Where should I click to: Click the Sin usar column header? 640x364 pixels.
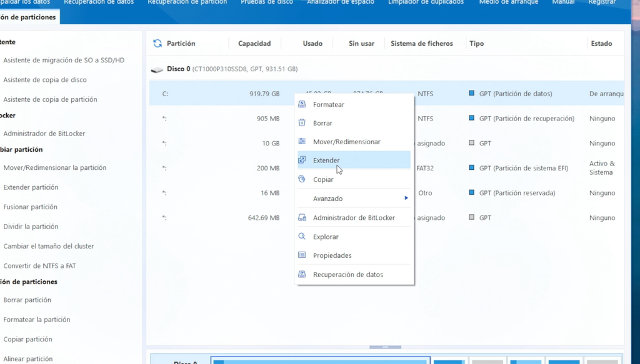point(361,43)
